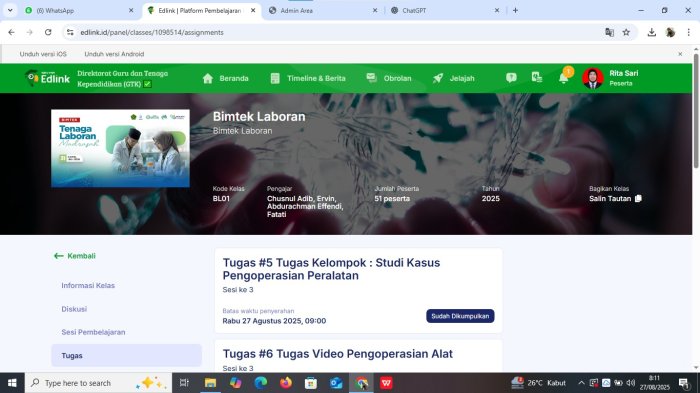Click Unduh versi iOS link
The width and height of the screenshot is (700, 393).
pos(43,54)
